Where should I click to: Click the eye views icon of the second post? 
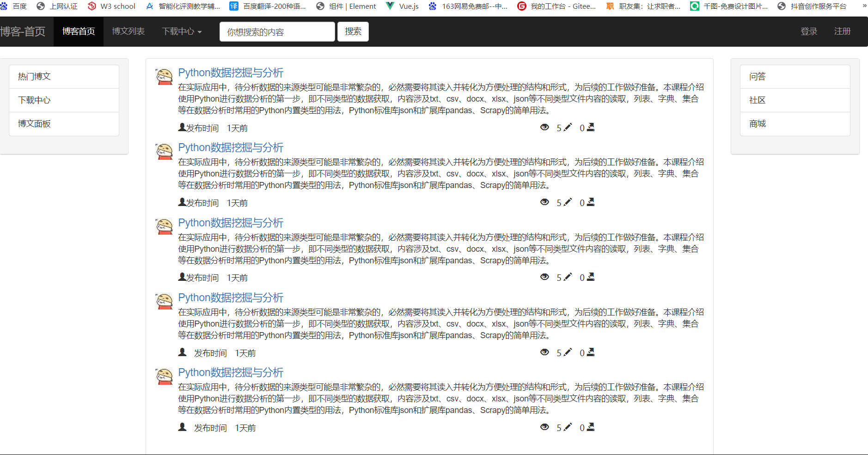pyautogui.click(x=544, y=202)
